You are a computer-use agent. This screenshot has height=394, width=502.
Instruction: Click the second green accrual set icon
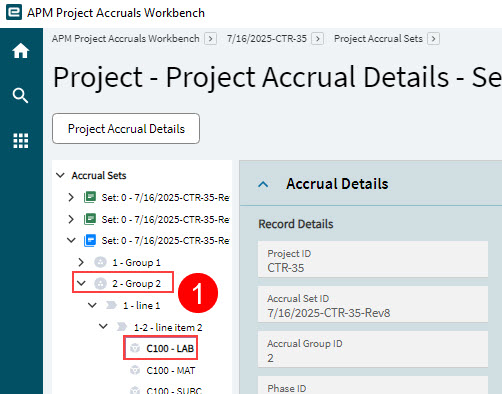click(90, 219)
